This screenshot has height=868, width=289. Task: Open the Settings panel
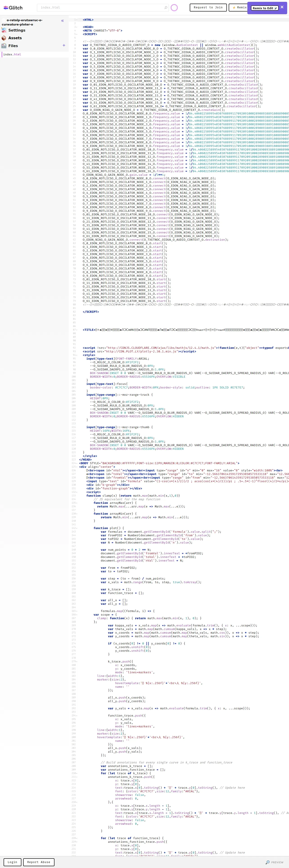tap(14, 30)
